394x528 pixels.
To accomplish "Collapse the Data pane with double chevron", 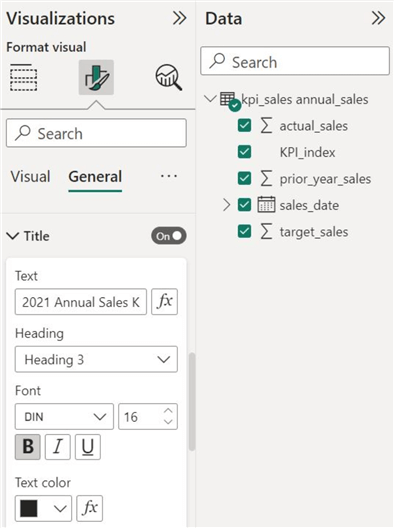I will click(378, 18).
